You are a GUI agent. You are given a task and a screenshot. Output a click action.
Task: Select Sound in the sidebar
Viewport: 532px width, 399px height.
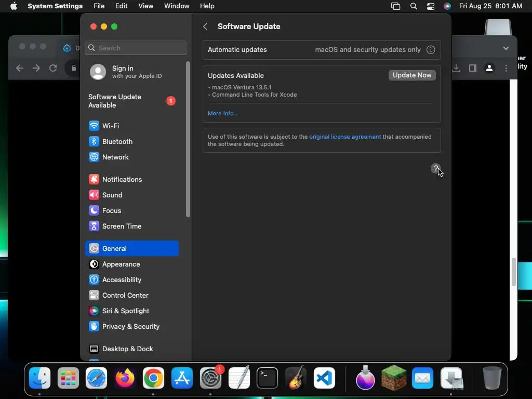point(132,195)
